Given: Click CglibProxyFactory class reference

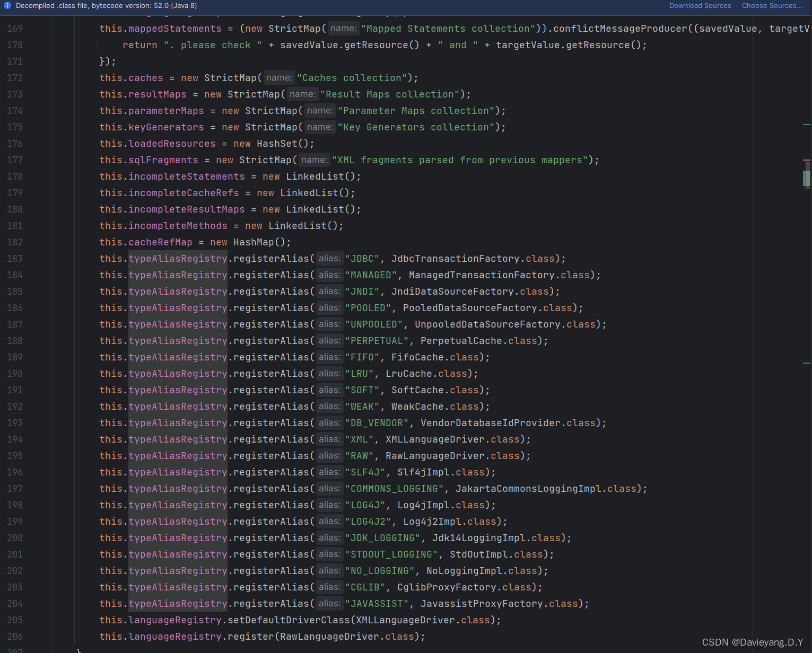Looking at the screenshot, I should (447, 587).
